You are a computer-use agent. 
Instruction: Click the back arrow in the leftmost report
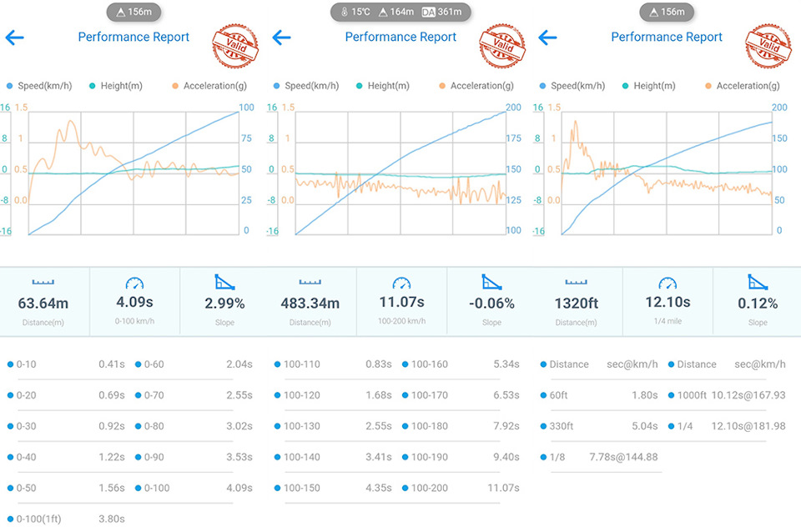[x=15, y=38]
